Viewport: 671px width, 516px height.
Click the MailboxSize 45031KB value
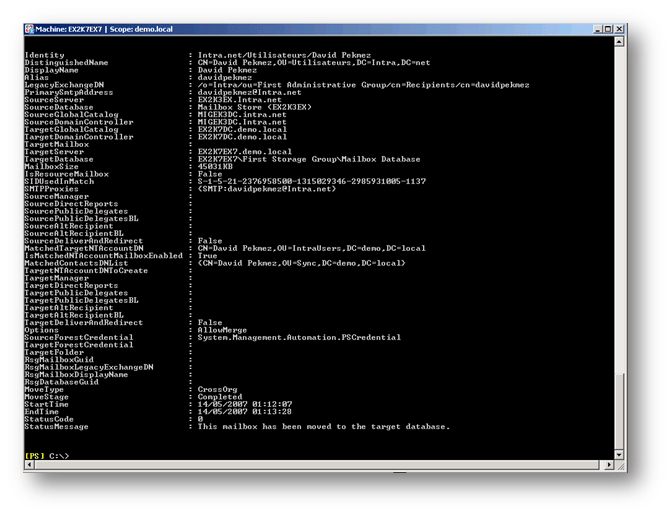click(x=216, y=165)
